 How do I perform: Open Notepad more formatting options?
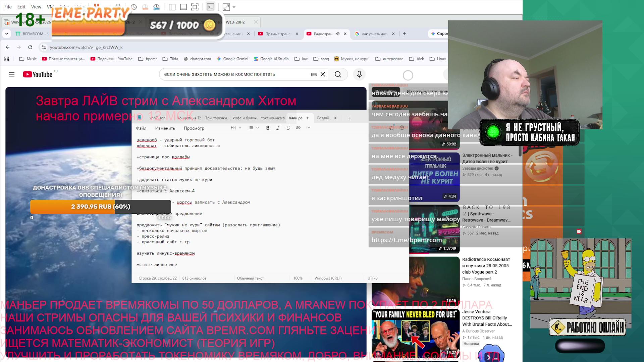point(308,128)
